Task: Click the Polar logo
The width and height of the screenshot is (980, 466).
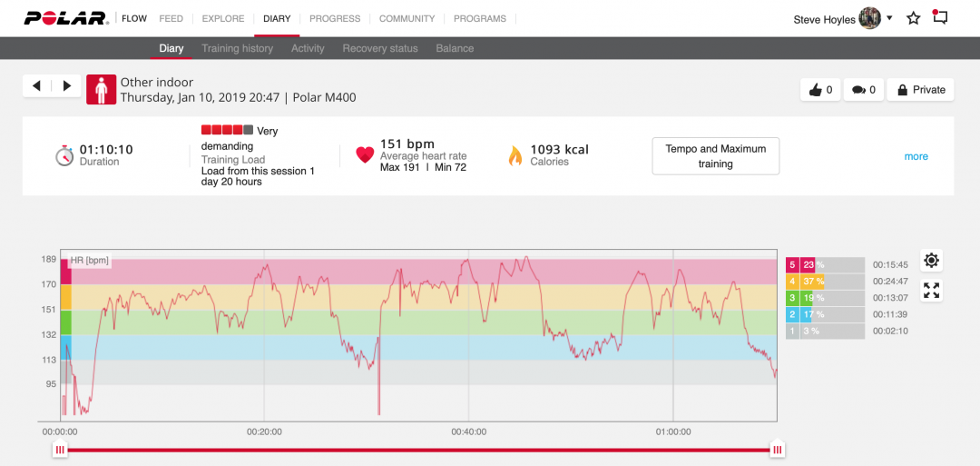Action: click(67, 18)
